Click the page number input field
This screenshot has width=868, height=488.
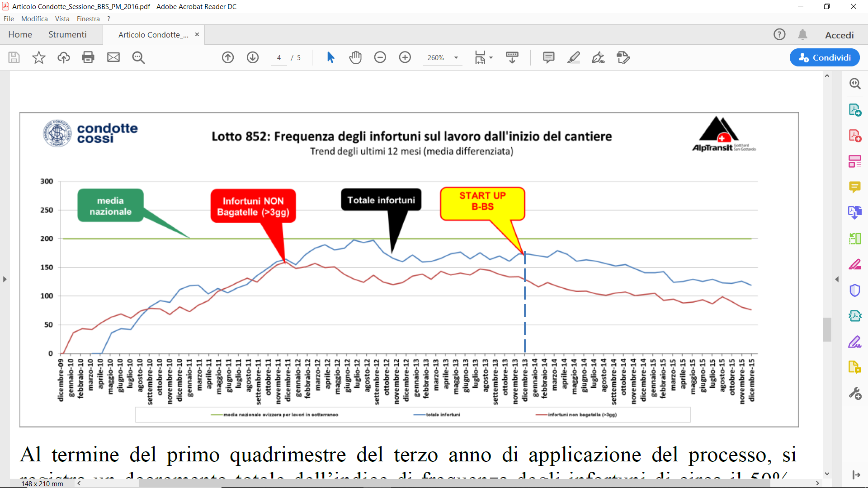pos(279,58)
